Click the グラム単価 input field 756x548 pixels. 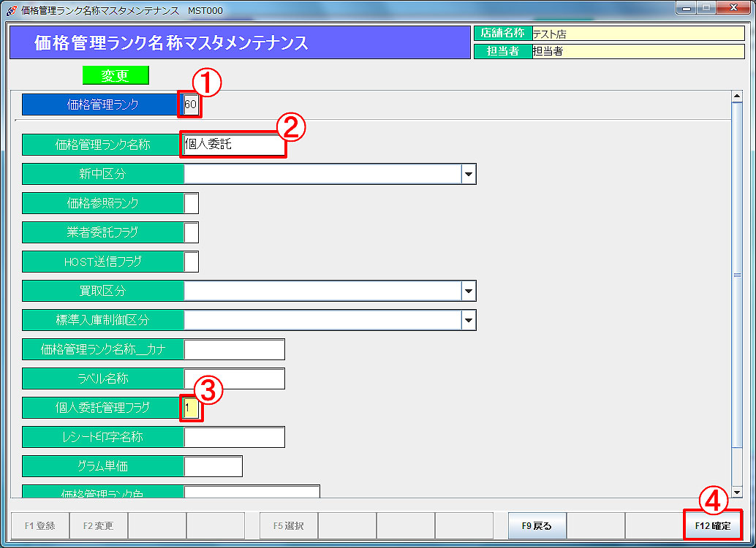point(213,466)
